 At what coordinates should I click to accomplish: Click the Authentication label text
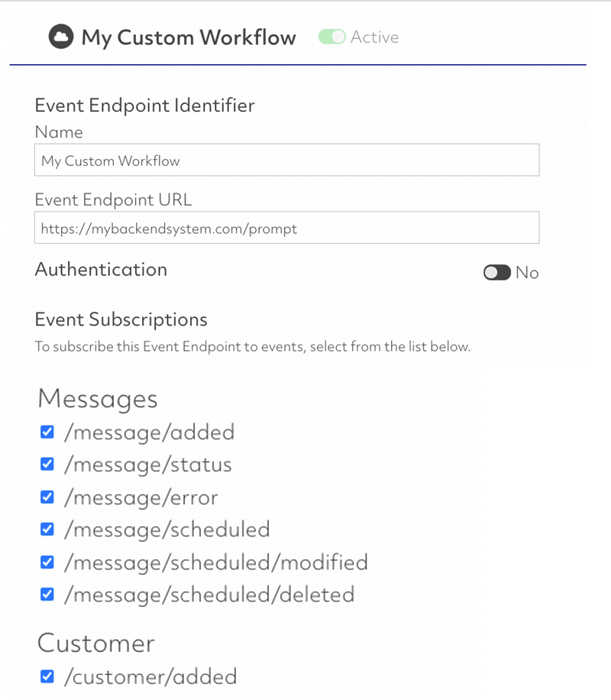(100, 269)
